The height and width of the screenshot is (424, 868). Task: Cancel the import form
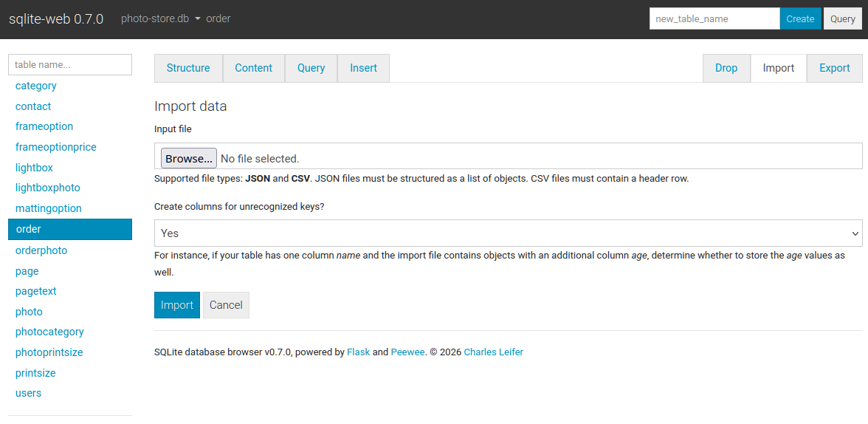(x=226, y=305)
